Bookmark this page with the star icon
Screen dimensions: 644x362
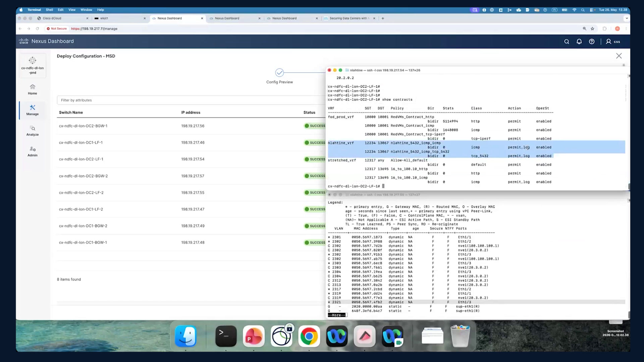click(592, 29)
